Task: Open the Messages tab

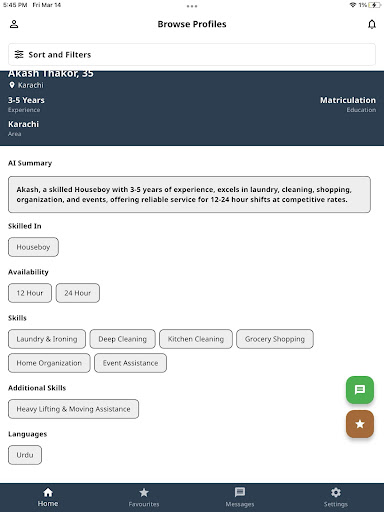Action: click(240, 497)
